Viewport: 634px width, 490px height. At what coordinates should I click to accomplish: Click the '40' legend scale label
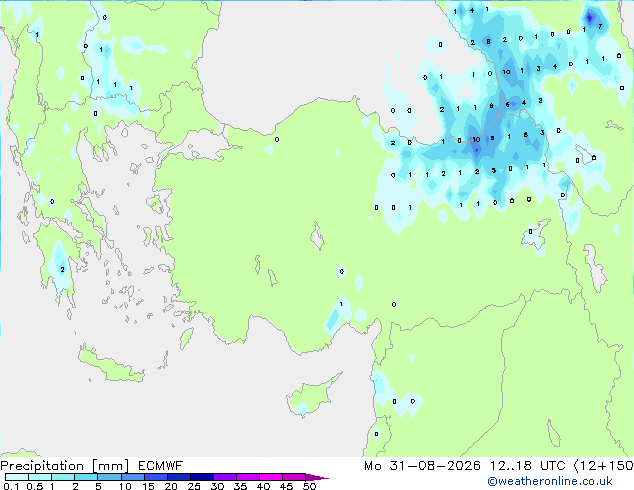tap(264, 486)
